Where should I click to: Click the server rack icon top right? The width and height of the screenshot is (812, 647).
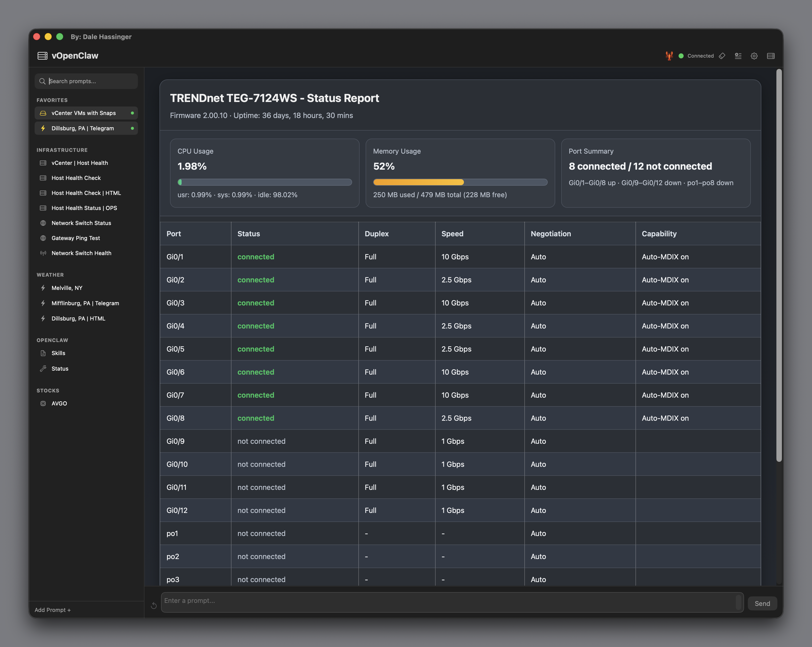[771, 56]
